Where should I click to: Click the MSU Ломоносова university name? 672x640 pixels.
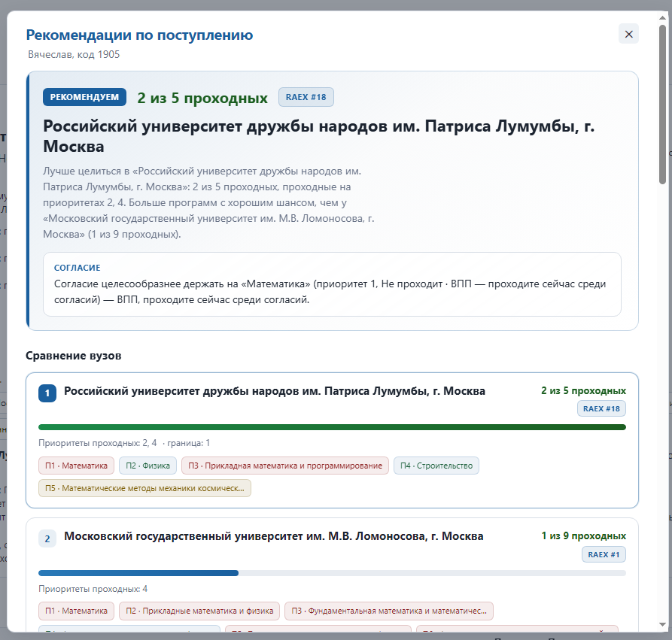pos(273,536)
